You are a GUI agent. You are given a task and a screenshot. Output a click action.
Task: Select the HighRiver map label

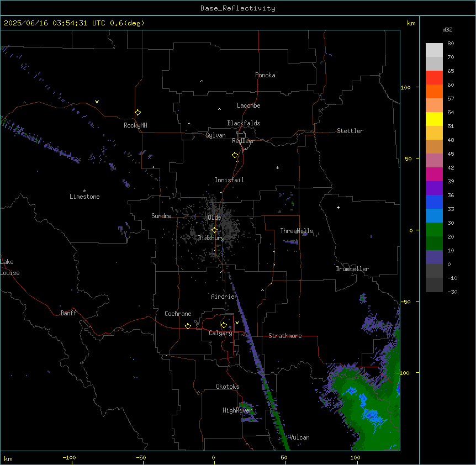[x=237, y=410]
